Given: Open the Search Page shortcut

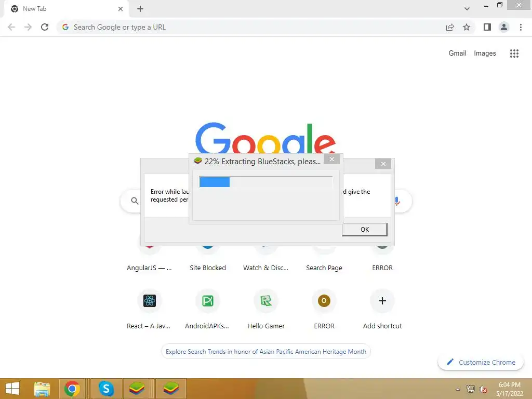Looking at the screenshot, I should pos(324,268).
